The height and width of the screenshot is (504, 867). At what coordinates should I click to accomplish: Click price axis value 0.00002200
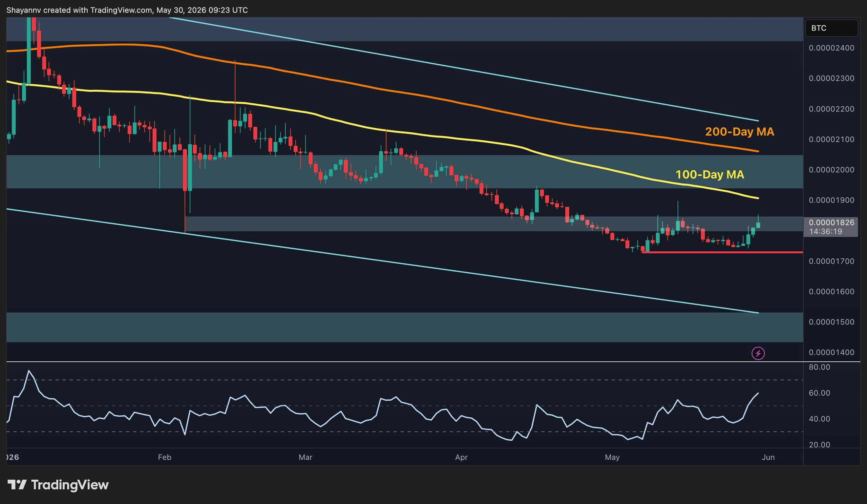click(x=831, y=109)
